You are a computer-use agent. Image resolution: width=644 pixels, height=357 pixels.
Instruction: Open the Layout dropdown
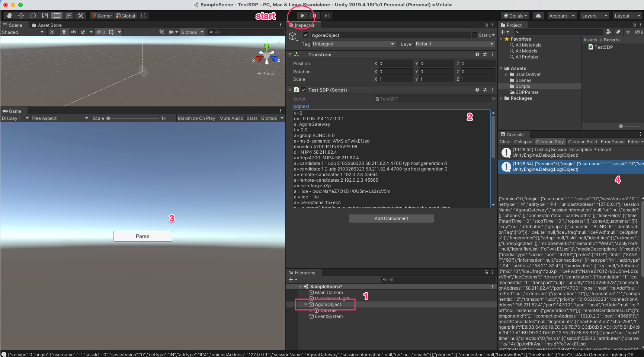coord(627,16)
